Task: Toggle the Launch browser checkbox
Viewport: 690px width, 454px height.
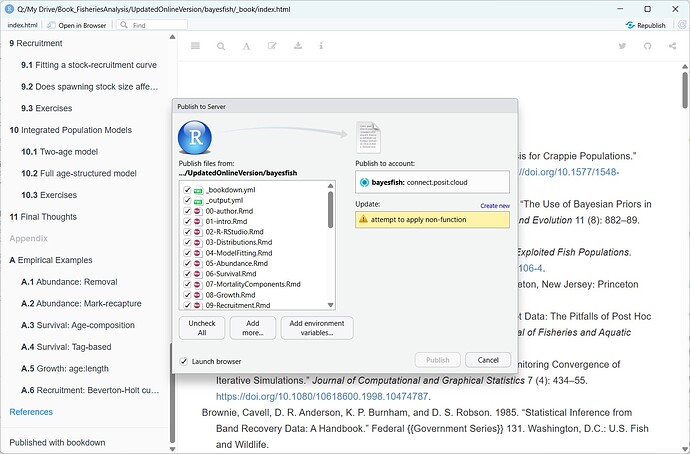Action: 184,361
